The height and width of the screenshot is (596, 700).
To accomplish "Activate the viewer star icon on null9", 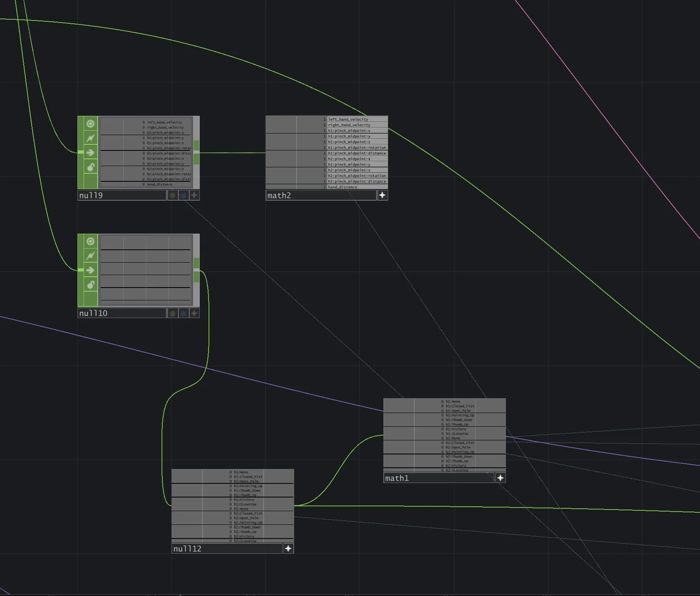I will coord(194,195).
